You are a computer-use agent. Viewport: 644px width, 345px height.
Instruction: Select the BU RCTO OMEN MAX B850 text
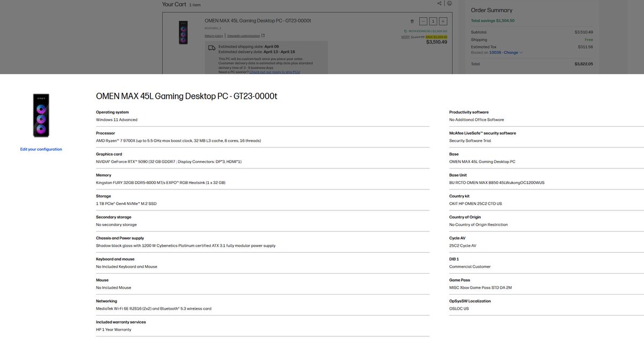click(497, 182)
